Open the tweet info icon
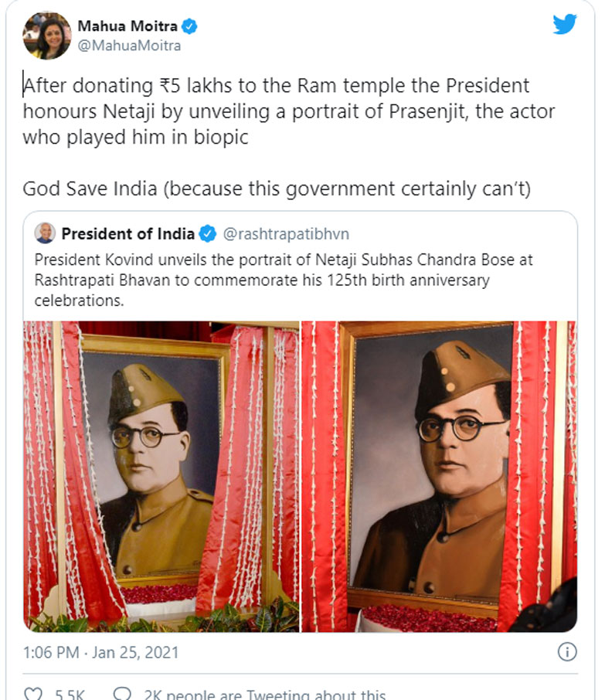 (x=567, y=652)
